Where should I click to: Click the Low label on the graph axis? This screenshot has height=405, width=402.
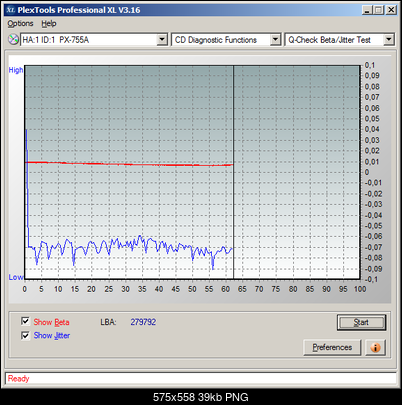point(16,277)
